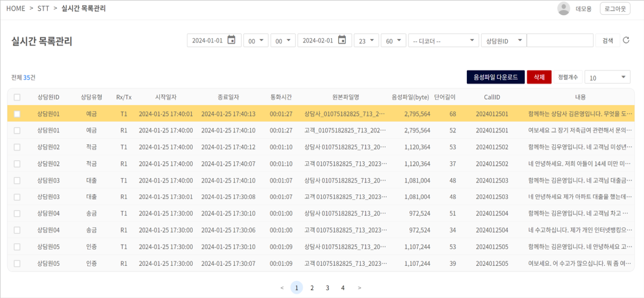The width and height of the screenshot is (644, 298).
Task: Click the search keyword input field
Action: 560,41
